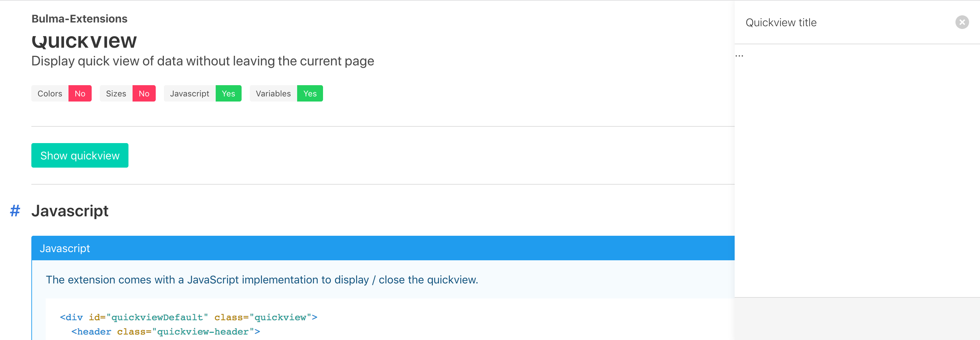
Task: Select the Variables tag label
Action: pyautogui.click(x=273, y=94)
